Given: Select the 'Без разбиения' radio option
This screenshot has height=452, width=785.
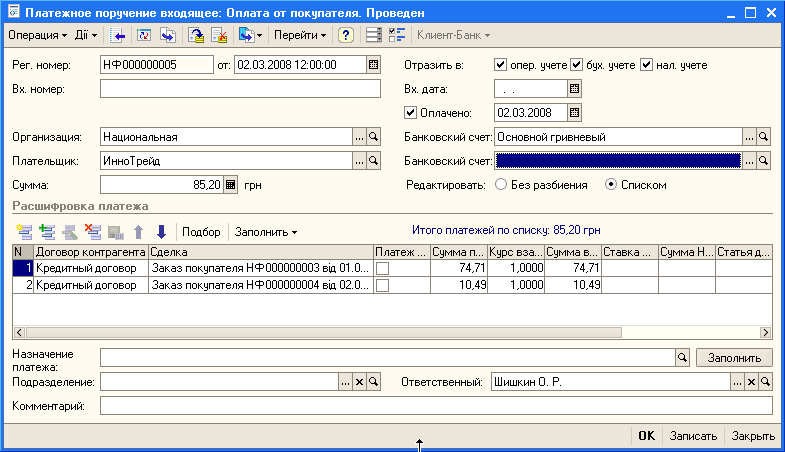Looking at the screenshot, I should 500,185.
